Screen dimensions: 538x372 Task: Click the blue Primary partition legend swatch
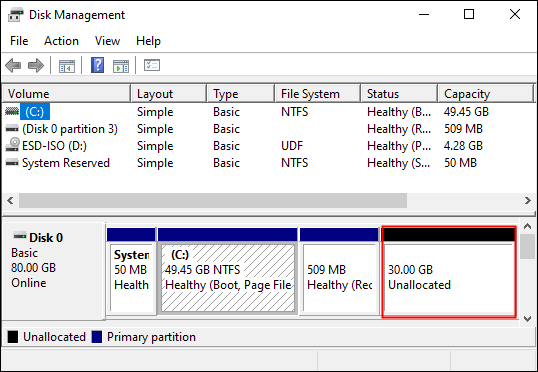pyautogui.click(x=97, y=337)
